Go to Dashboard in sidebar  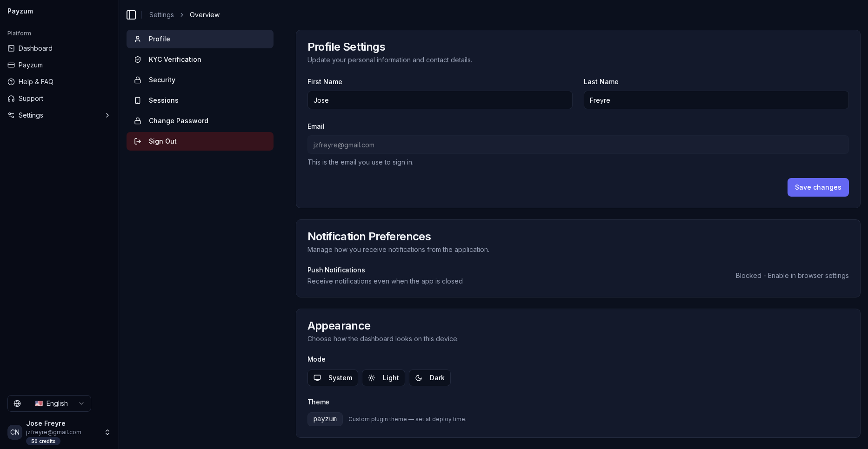pos(59,48)
